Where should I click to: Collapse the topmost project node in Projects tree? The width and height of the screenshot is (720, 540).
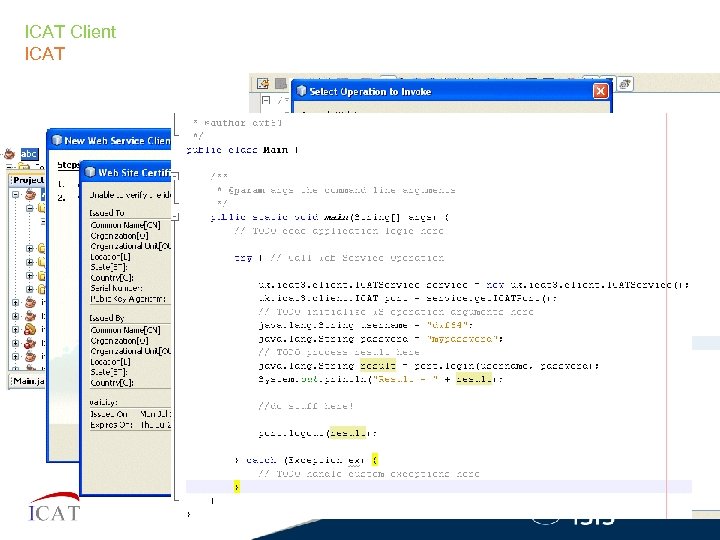pyautogui.click(x=16, y=195)
